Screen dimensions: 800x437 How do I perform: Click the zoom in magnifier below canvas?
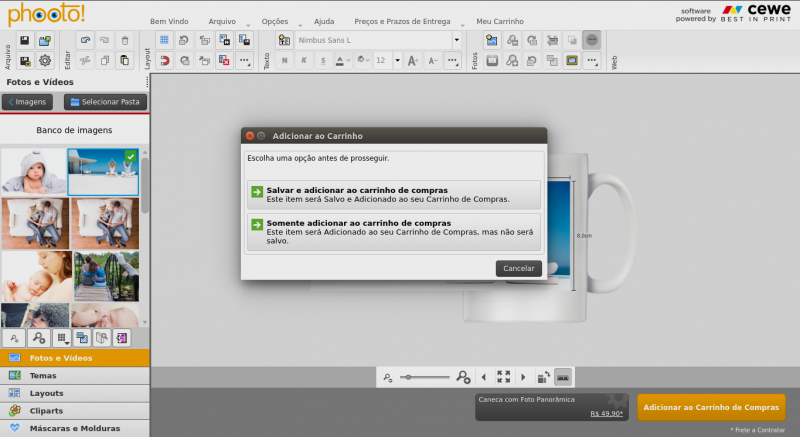pos(463,377)
